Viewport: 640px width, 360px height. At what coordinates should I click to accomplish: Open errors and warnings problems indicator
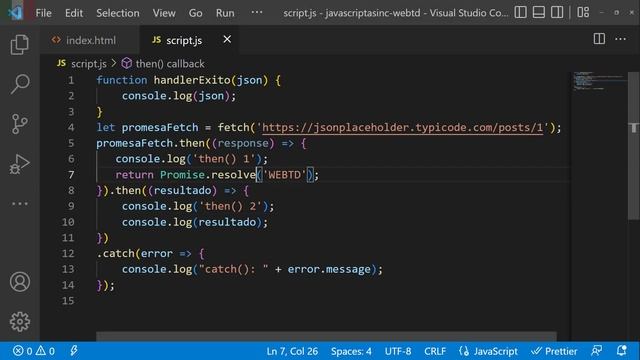click(x=33, y=351)
